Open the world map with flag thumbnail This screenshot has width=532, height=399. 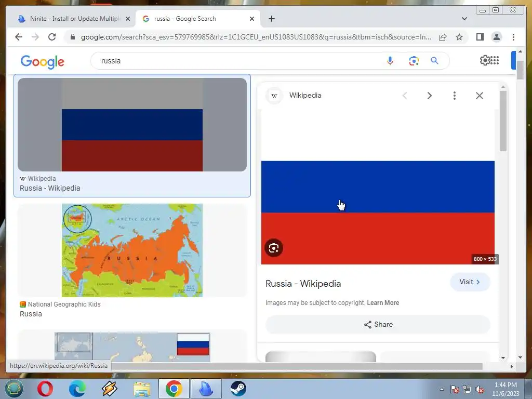pos(132,347)
